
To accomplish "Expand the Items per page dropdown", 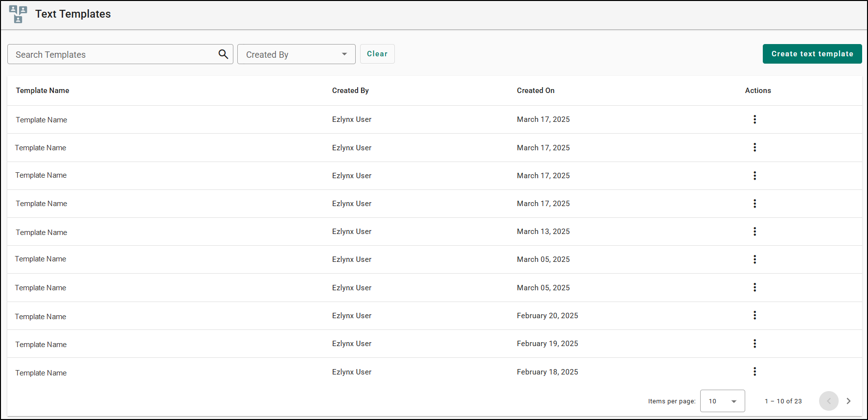I will pyautogui.click(x=722, y=401).
